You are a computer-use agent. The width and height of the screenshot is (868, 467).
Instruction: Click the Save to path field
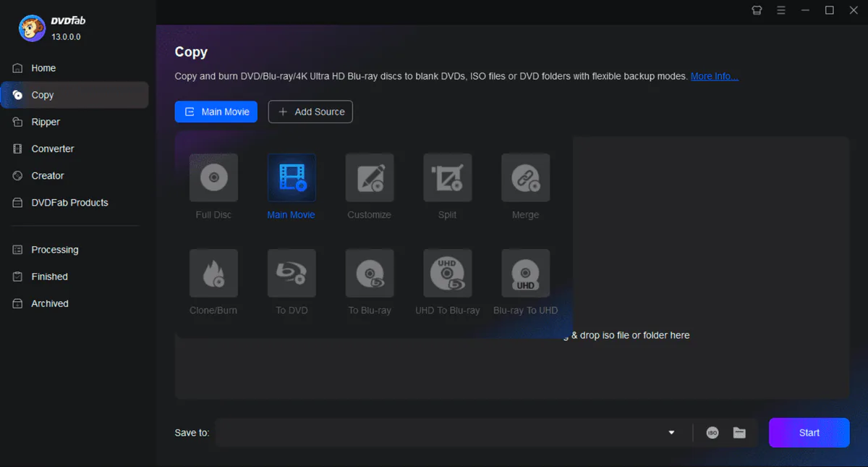448,432
